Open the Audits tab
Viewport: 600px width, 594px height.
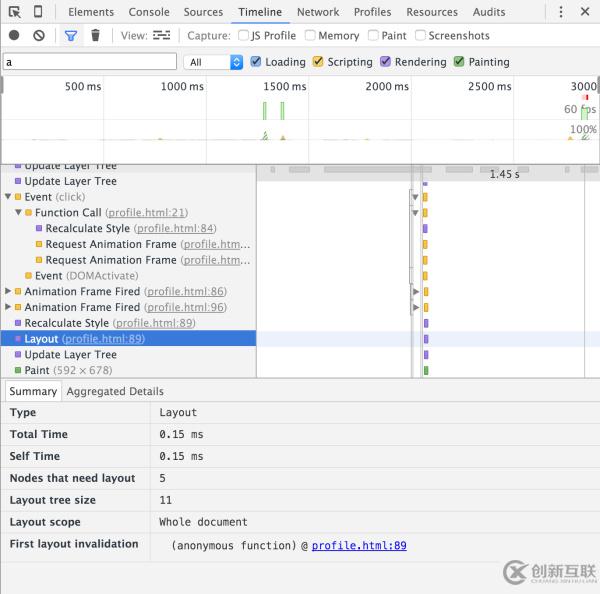tap(489, 12)
